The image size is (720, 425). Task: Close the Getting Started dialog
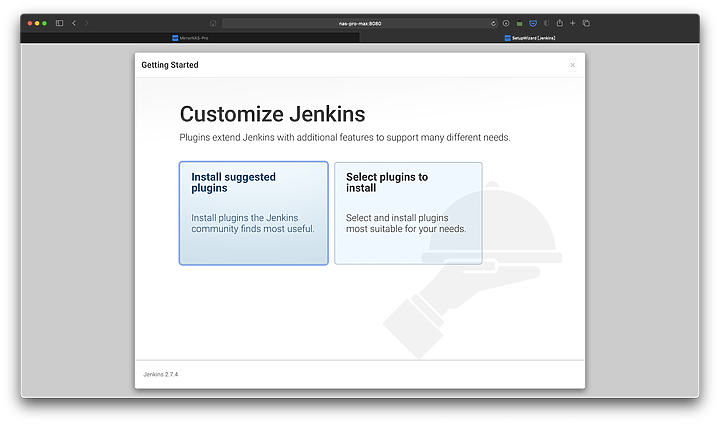click(x=573, y=65)
